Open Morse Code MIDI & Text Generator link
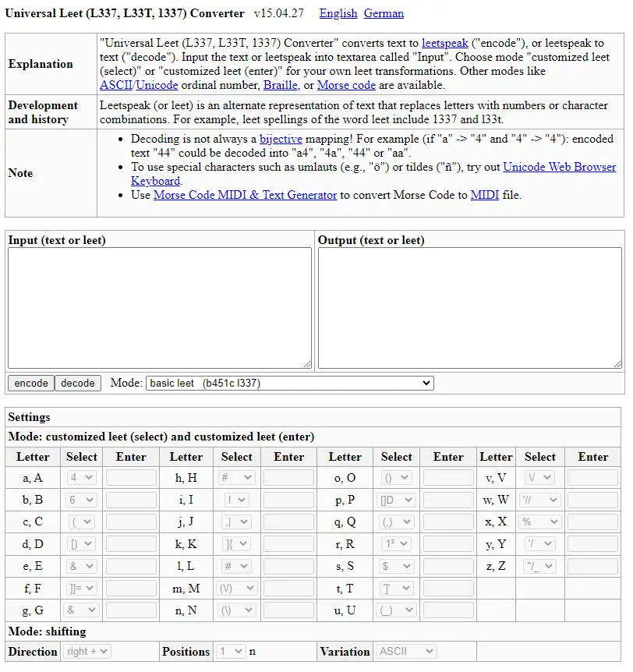The height and width of the screenshot is (672, 633). coord(245,195)
